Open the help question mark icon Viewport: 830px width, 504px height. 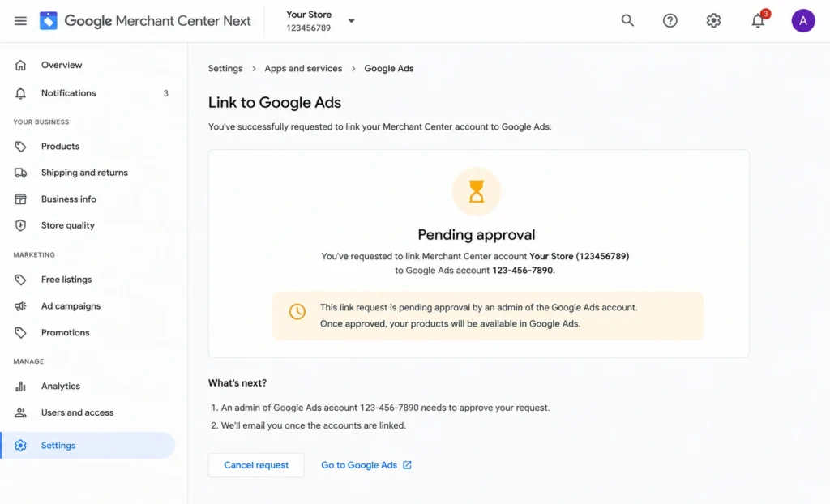coord(670,20)
